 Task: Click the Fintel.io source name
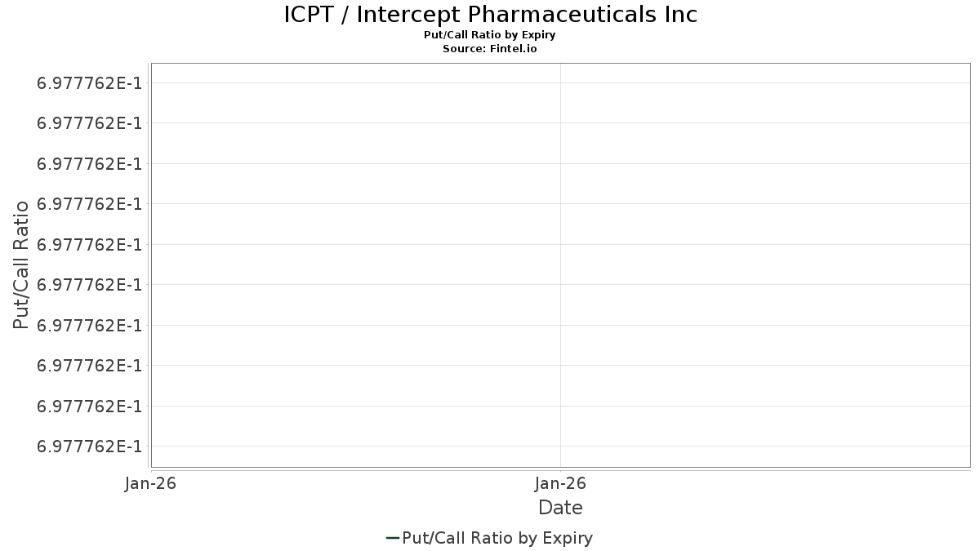(512, 49)
